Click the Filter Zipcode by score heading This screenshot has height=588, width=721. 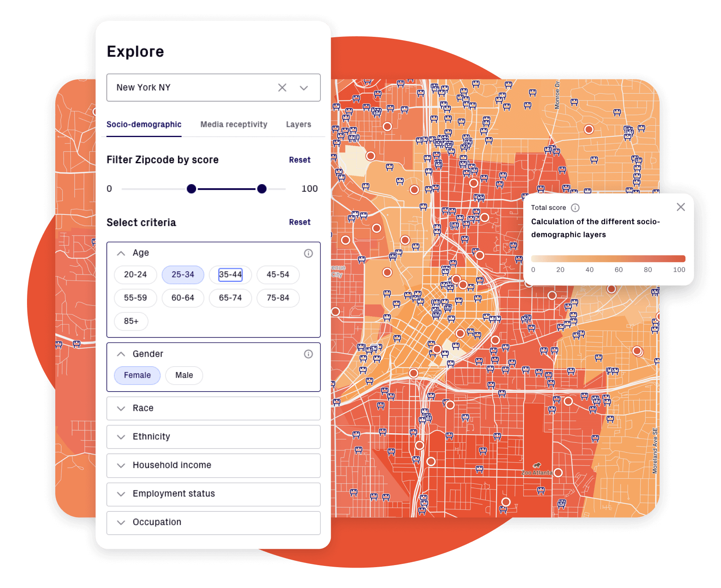pos(163,160)
